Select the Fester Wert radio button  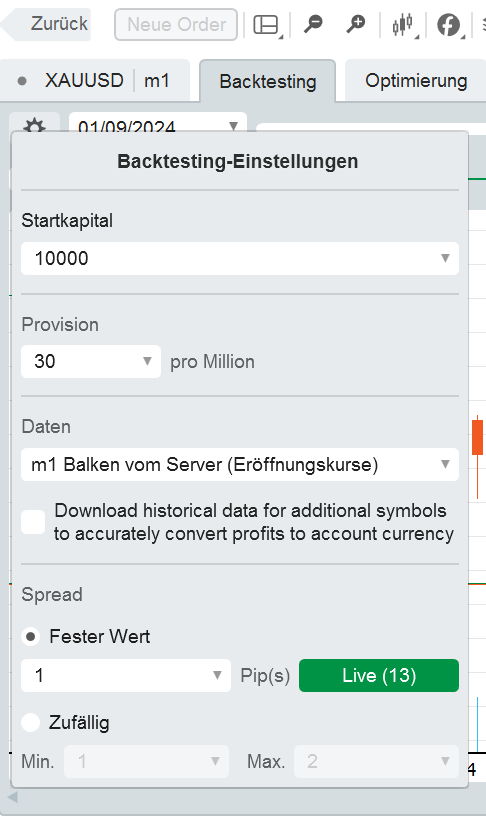31,636
